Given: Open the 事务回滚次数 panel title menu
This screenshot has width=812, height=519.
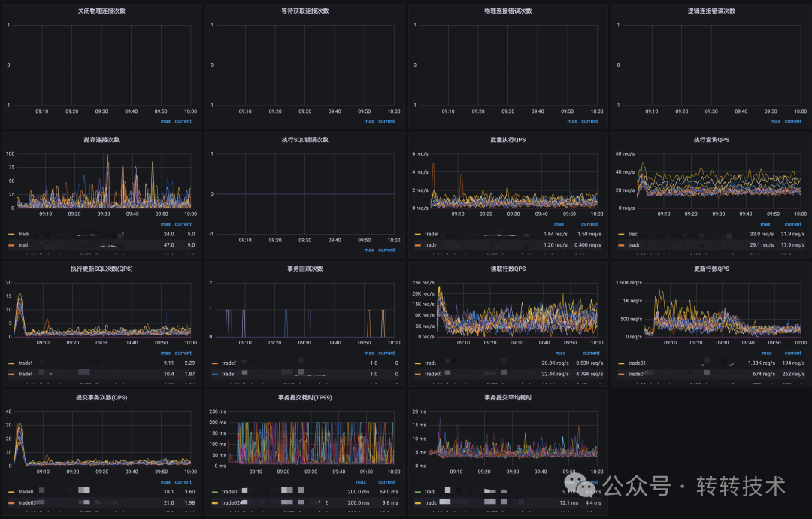Looking at the screenshot, I should 305,269.
